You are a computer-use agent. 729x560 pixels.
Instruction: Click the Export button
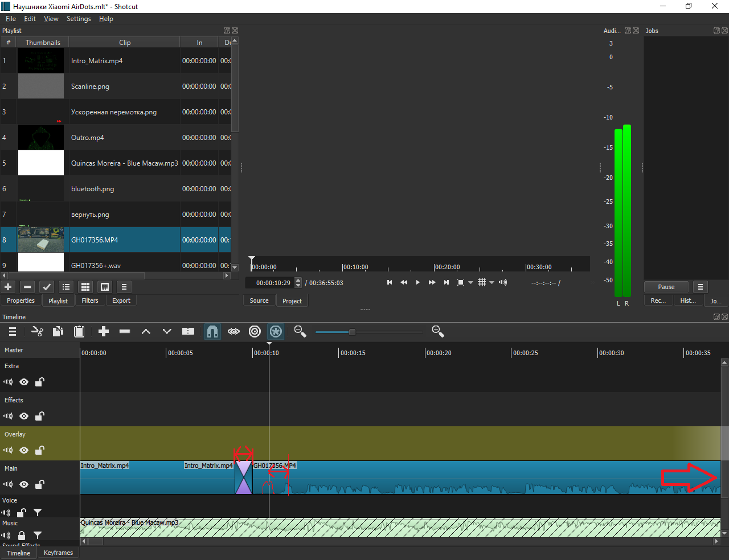[x=121, y=300]
